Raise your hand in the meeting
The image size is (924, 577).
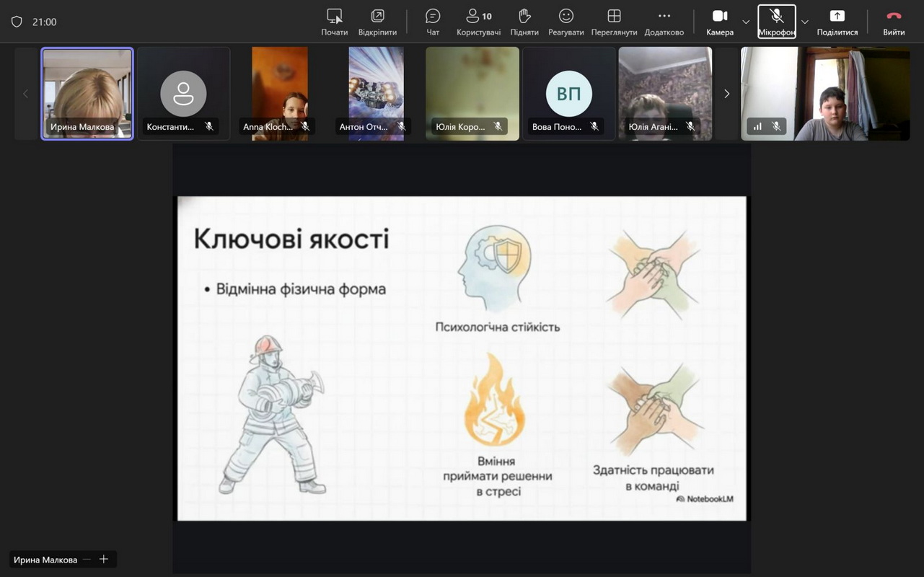coord(524,22)
